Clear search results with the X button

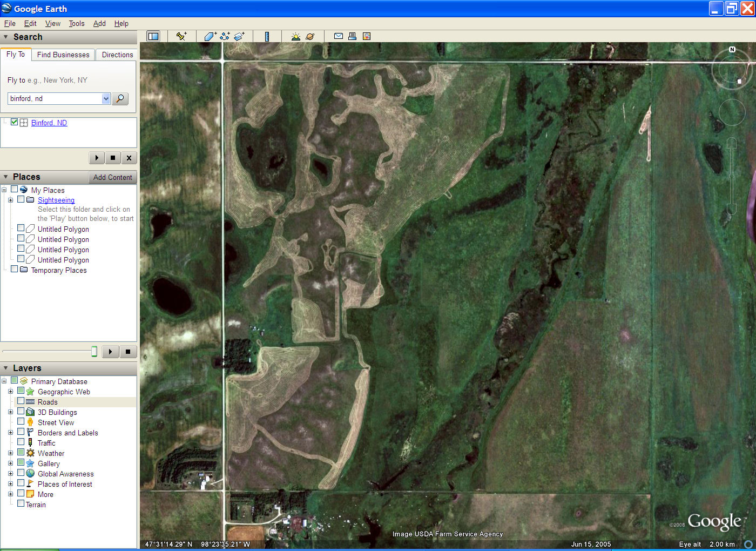pos(129,158)
